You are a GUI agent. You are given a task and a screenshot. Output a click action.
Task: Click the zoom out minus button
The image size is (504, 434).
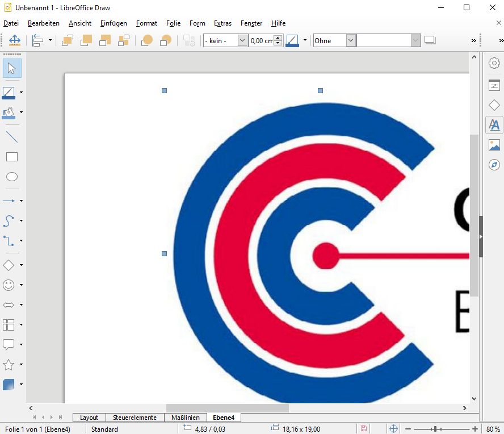(408, 429)
